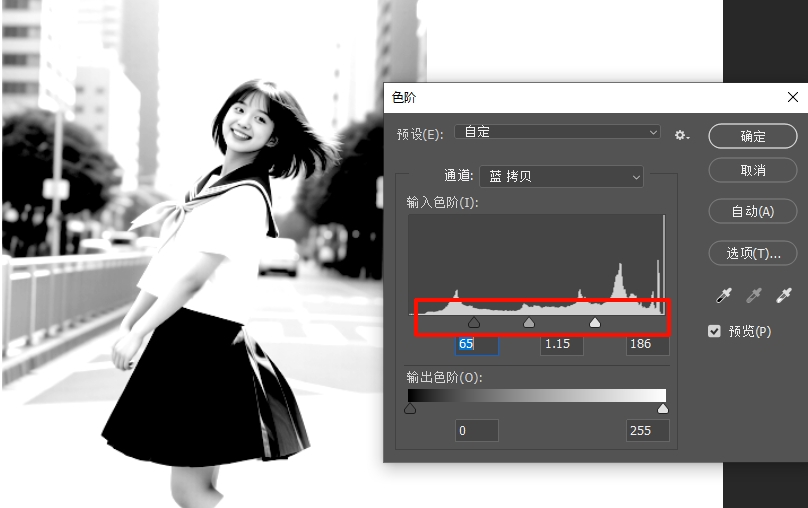Open the 预设 preset dropdown showing 自定
This screenshot has height=508, width=808.
(557, 132)
